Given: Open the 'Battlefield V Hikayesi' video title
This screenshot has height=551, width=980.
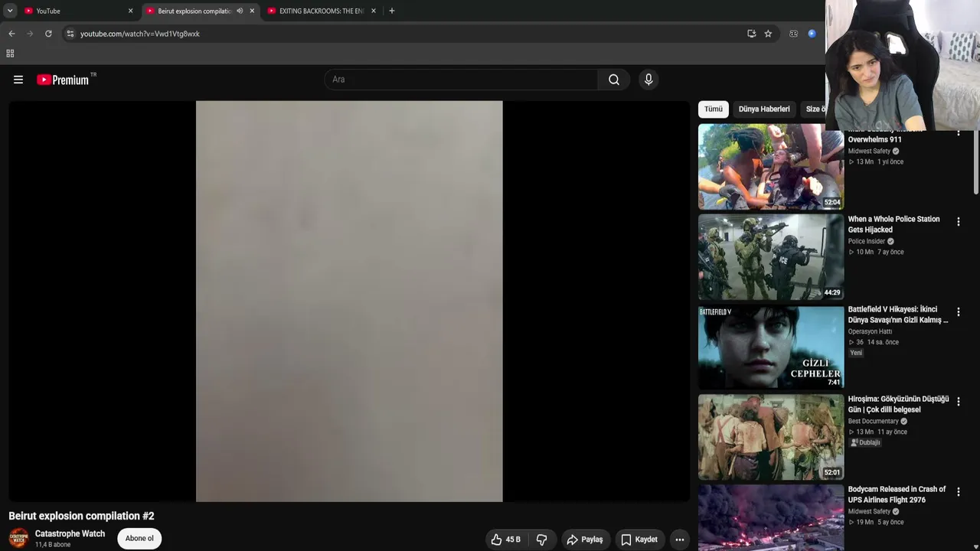Looking at the screenshot, I should click(898, 315).
